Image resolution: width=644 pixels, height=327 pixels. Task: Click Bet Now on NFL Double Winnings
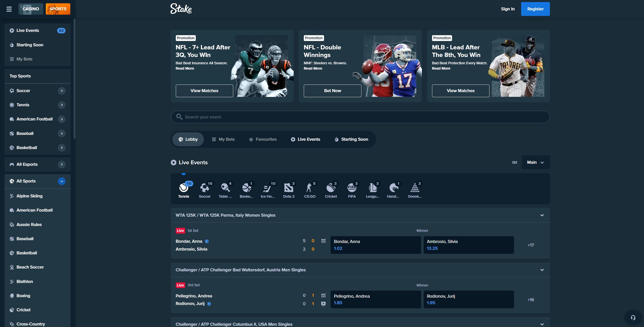[332, 91]
